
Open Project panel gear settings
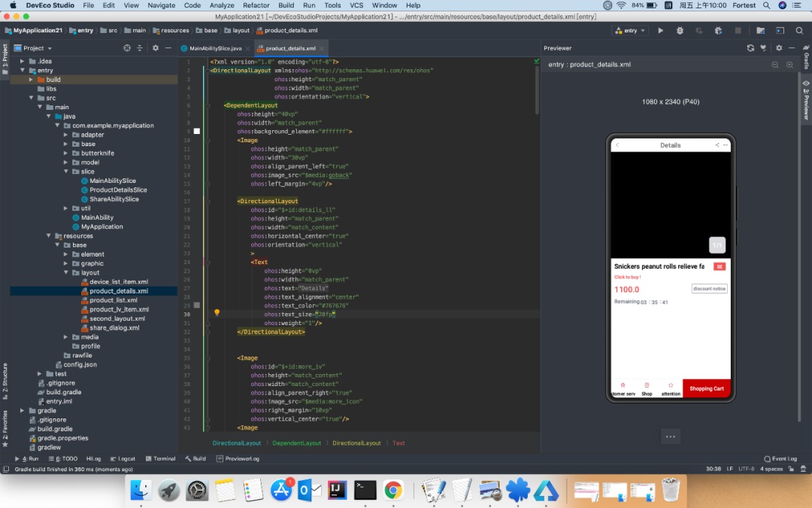[x=156, y=48]
